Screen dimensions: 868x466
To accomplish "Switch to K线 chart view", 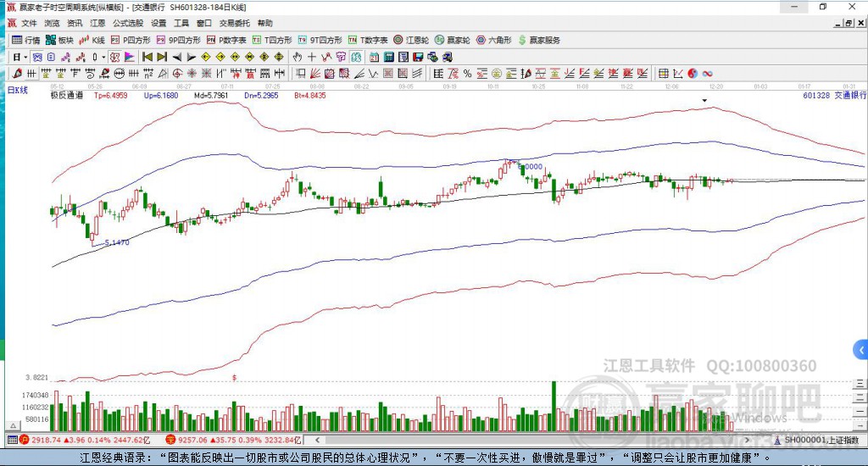I will point(92,40).
